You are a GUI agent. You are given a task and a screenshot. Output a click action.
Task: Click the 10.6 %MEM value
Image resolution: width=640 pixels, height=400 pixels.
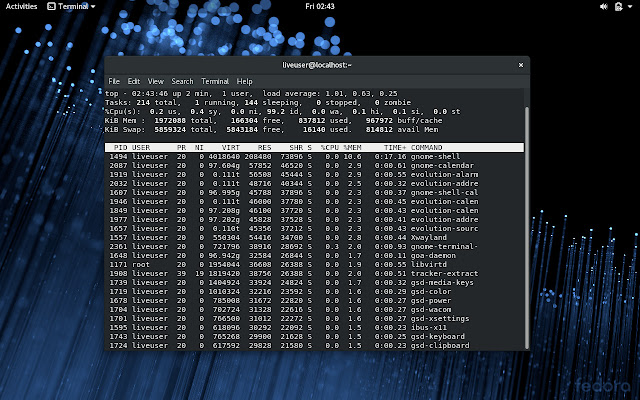point(353,156)
